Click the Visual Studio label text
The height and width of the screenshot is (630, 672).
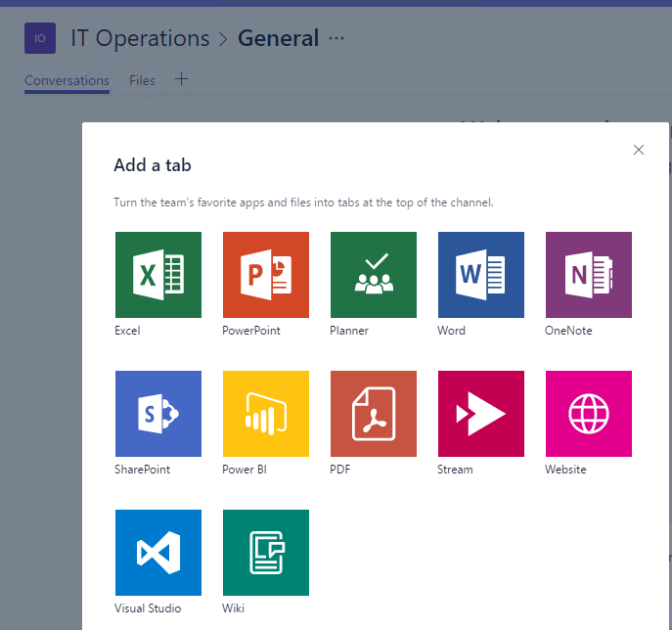(148, 608)
